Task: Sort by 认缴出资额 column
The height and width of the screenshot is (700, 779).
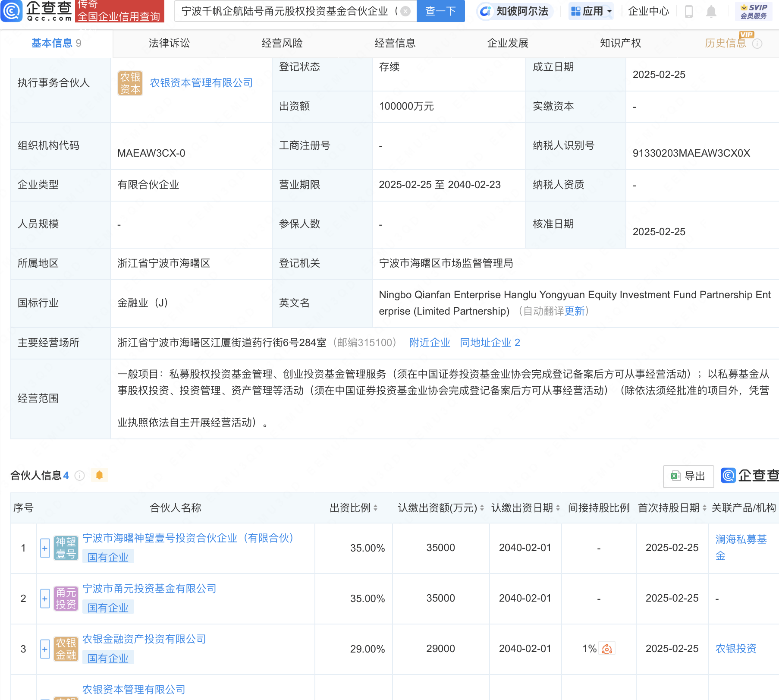Action: (x=482, y=508)
